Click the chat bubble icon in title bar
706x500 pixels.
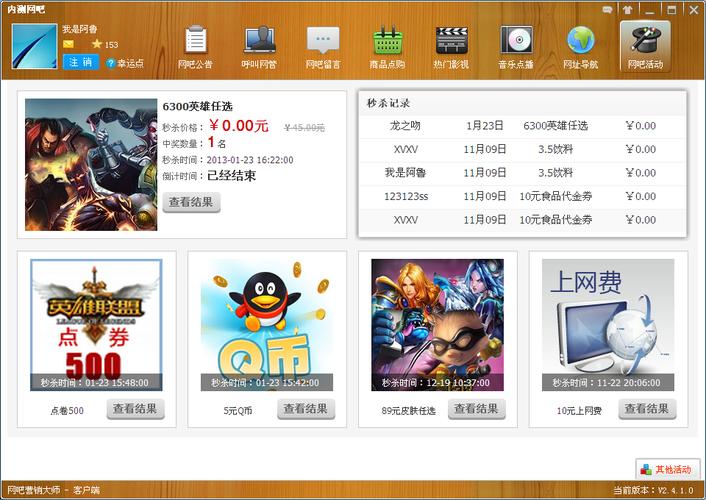pyautogui.click(x=607, y=9)
